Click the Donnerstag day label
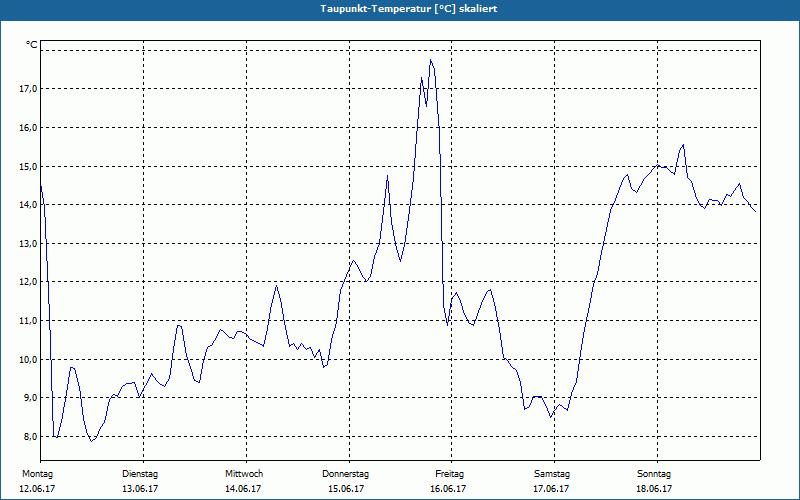The width and height of the screenshot is (800, 500). click(x=345, y=474)
